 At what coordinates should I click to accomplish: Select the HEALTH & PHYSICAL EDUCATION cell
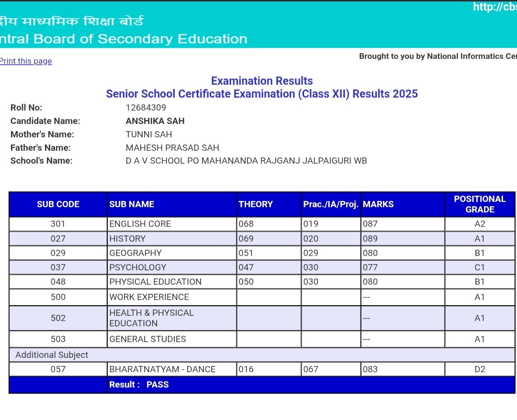pos(151,318)
